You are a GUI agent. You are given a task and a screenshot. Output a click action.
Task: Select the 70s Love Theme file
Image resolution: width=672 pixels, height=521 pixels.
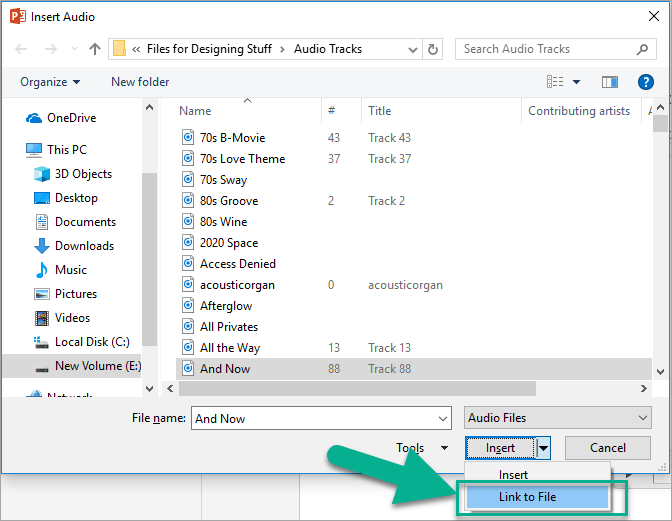click(242, 159)
